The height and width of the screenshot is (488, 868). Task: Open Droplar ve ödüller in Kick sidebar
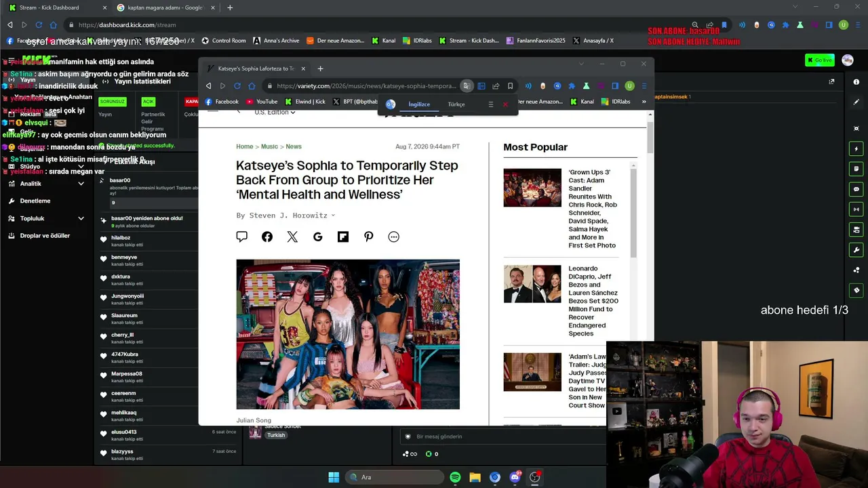coord(45,236)
